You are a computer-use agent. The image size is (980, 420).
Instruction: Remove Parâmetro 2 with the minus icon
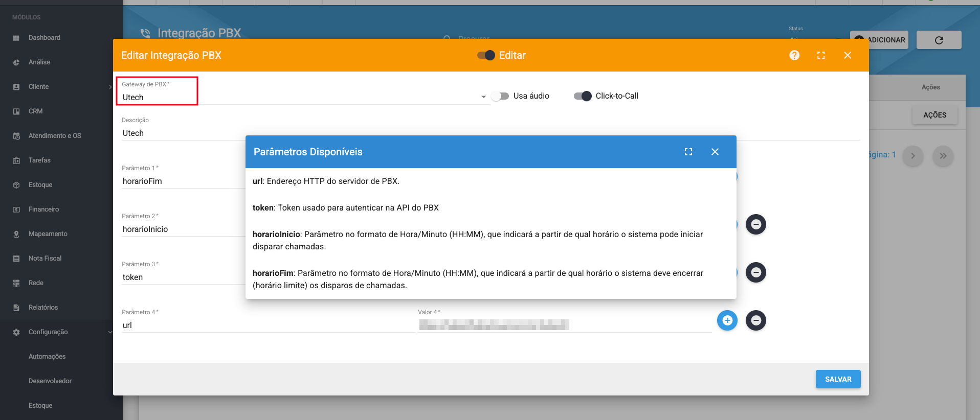click(x=756, y=224)
